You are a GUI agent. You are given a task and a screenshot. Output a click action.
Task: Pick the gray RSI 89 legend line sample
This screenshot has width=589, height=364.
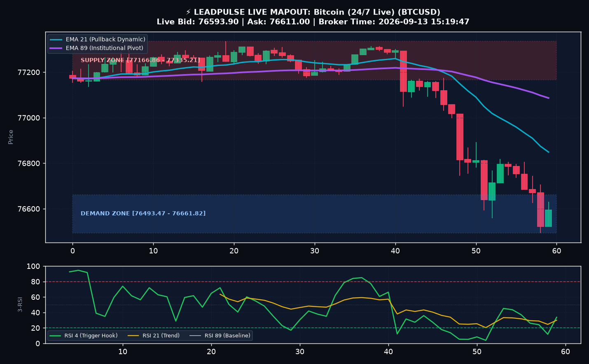(x=195, y=336)
